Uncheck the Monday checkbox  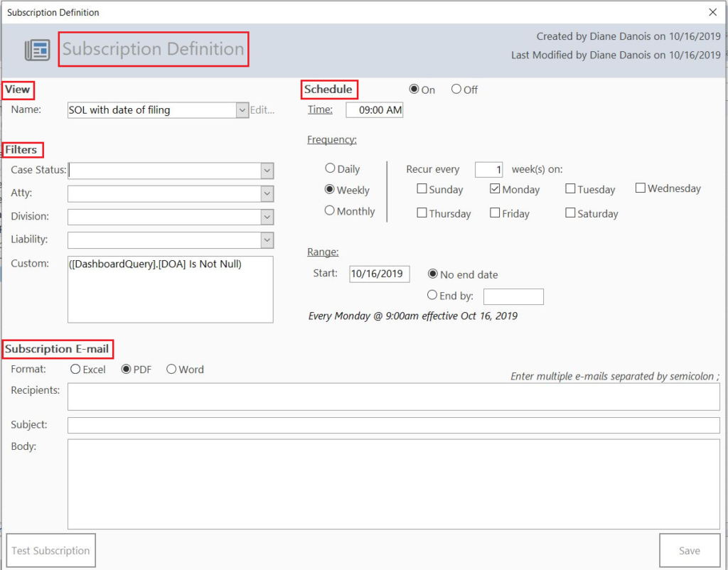495,188
